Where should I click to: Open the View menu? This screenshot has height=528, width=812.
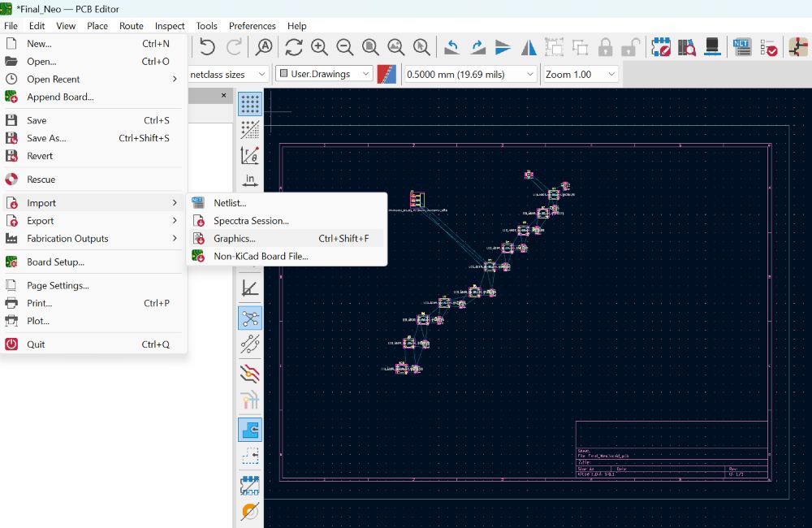coord(66,26)
